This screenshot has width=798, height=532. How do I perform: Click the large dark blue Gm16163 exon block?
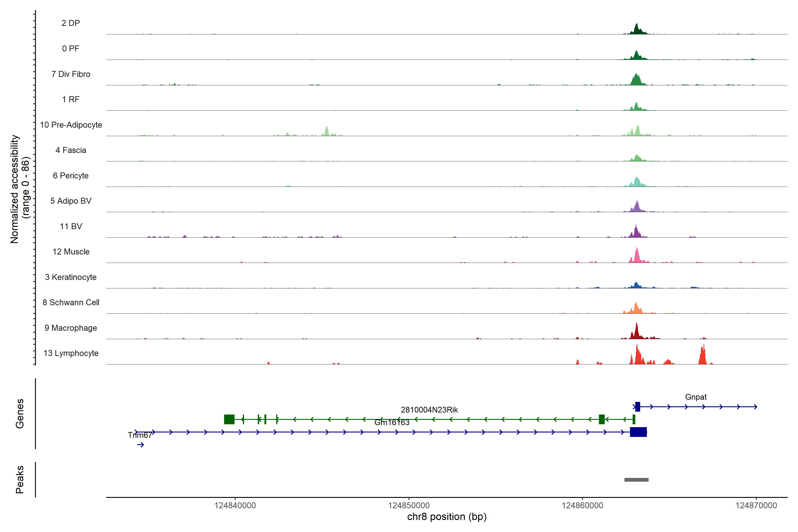638,432
